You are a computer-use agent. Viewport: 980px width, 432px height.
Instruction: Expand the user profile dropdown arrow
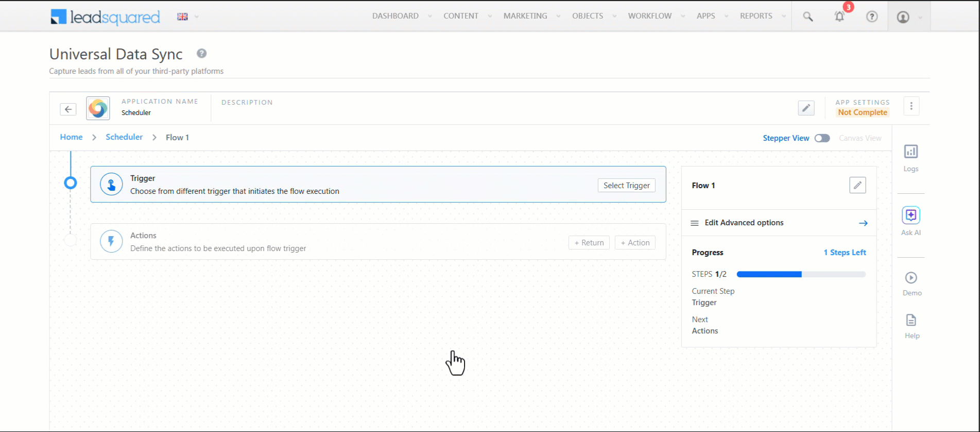[x=920, y=17]
